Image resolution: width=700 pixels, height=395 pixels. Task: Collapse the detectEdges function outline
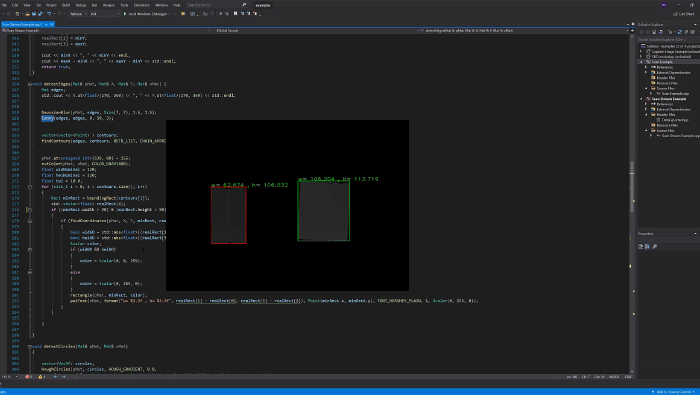30,84
